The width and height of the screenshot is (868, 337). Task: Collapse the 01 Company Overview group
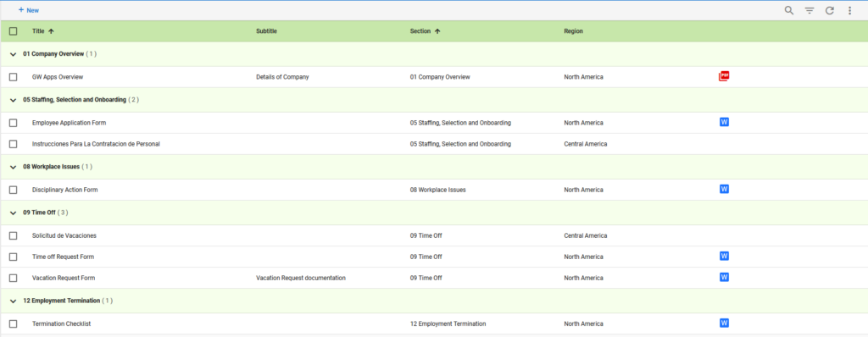click(14, 54)
